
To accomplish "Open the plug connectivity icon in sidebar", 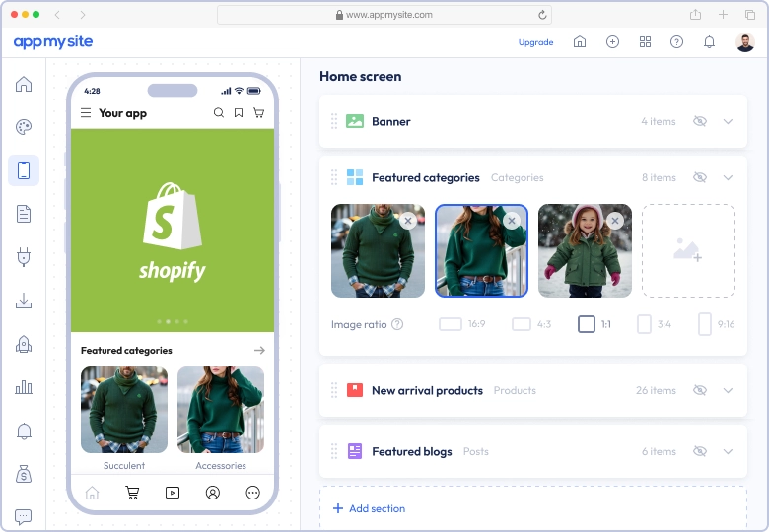I will tap(24, 257).
